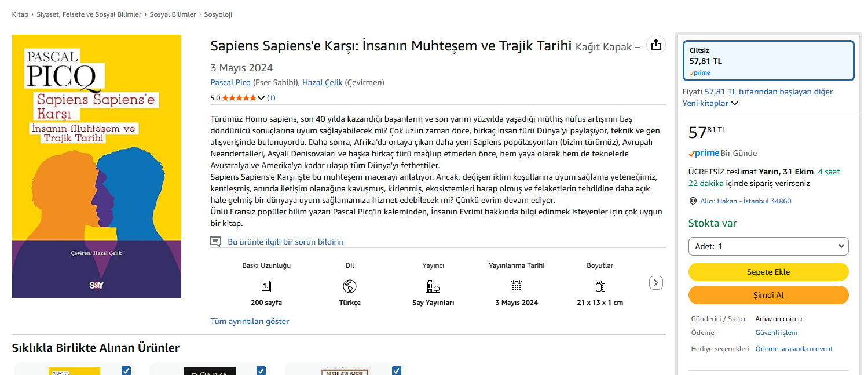Click the globe language icon above Türkçe
The height and width of the screenshot is (375, 868).
tap(350, 286)
